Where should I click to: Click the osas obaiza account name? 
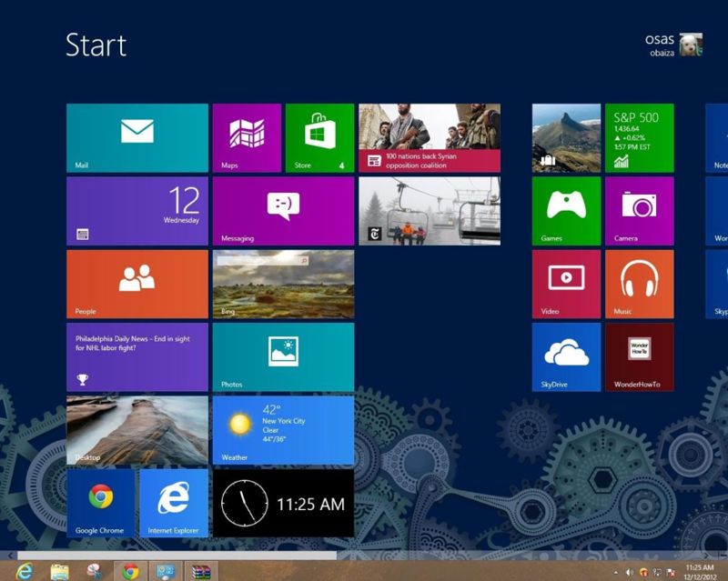click(662, 44)
